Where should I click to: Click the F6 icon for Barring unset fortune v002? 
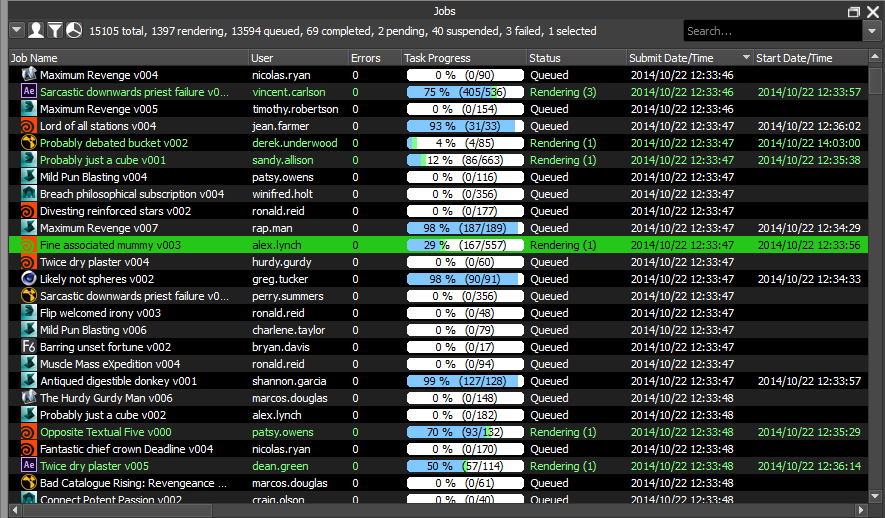click(x=28, y=347)
